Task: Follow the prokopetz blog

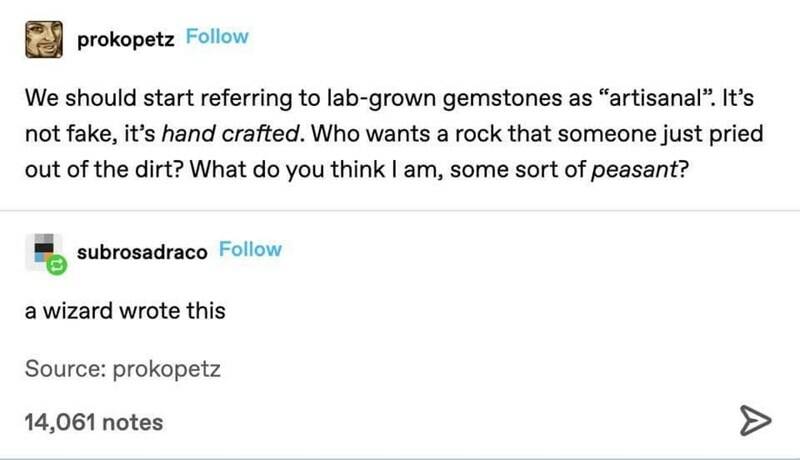Action: tap(217, 38)
